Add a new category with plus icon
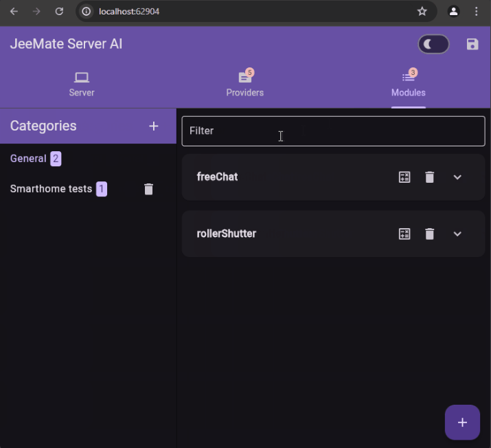491x448 pixels. (154, 126)
